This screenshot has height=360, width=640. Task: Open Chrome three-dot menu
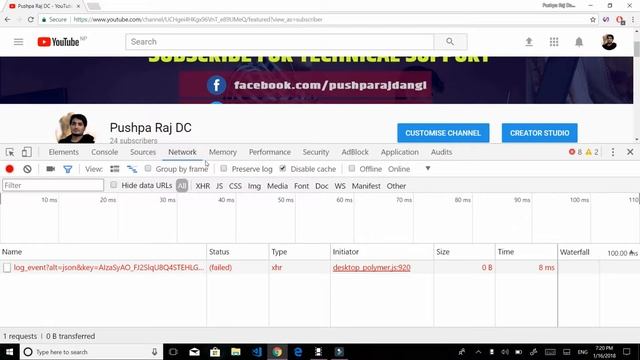[x=633, y=20]
